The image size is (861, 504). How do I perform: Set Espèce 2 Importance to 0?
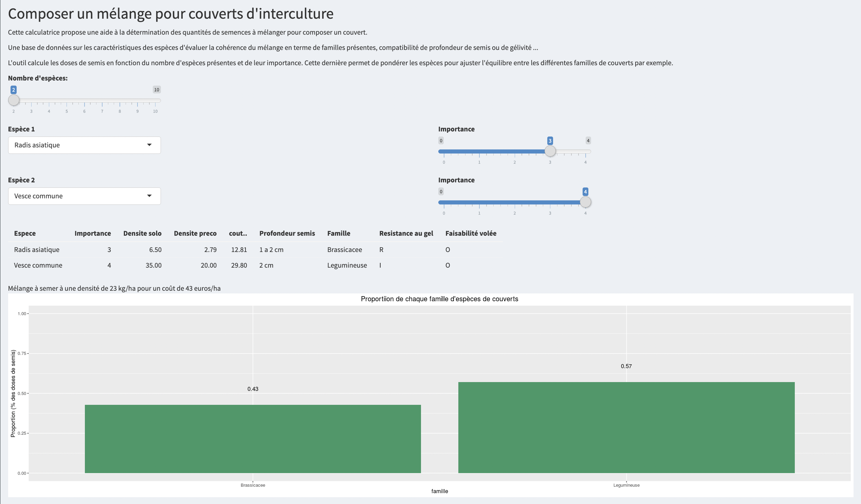pos(444,202)
